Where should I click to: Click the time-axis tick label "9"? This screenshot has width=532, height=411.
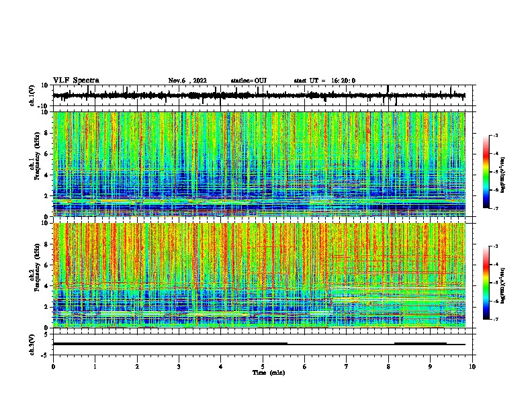[x=430, y=367]
